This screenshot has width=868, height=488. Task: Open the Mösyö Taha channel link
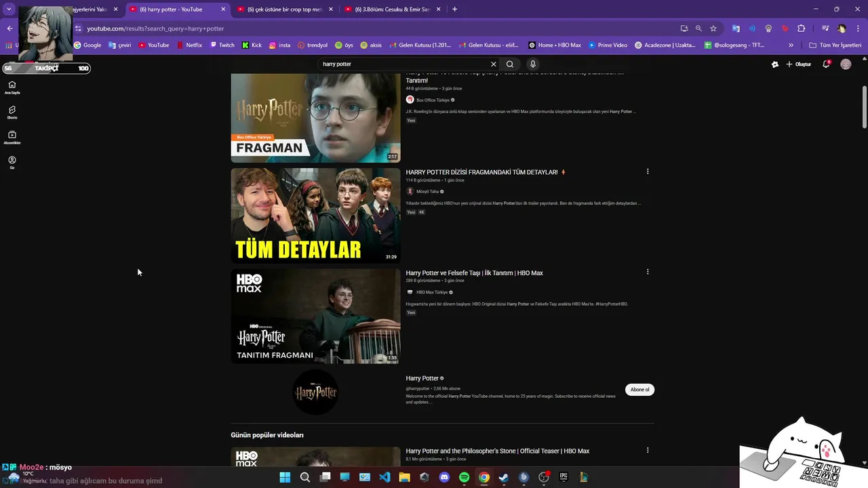427,192
